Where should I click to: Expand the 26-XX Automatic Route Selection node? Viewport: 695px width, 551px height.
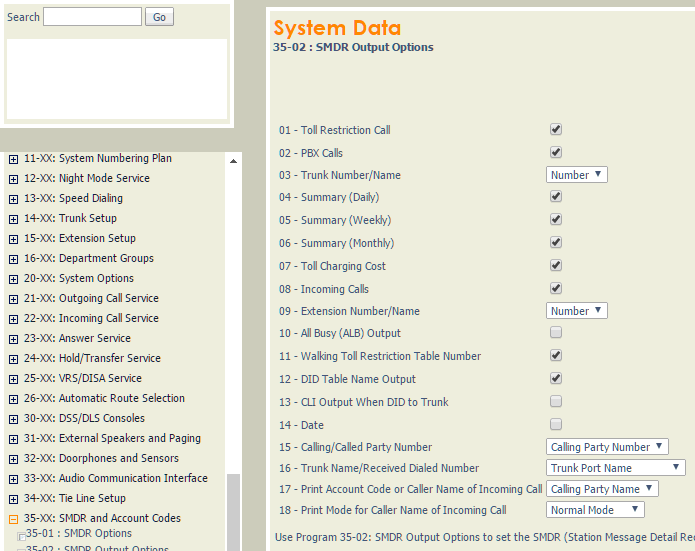pos(13,399)
